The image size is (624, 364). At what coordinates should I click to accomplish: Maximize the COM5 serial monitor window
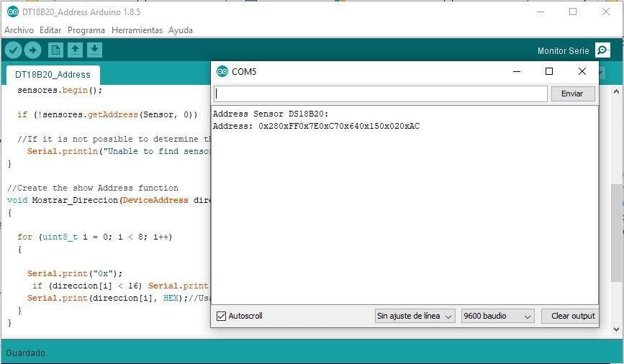tap(549, 71)
